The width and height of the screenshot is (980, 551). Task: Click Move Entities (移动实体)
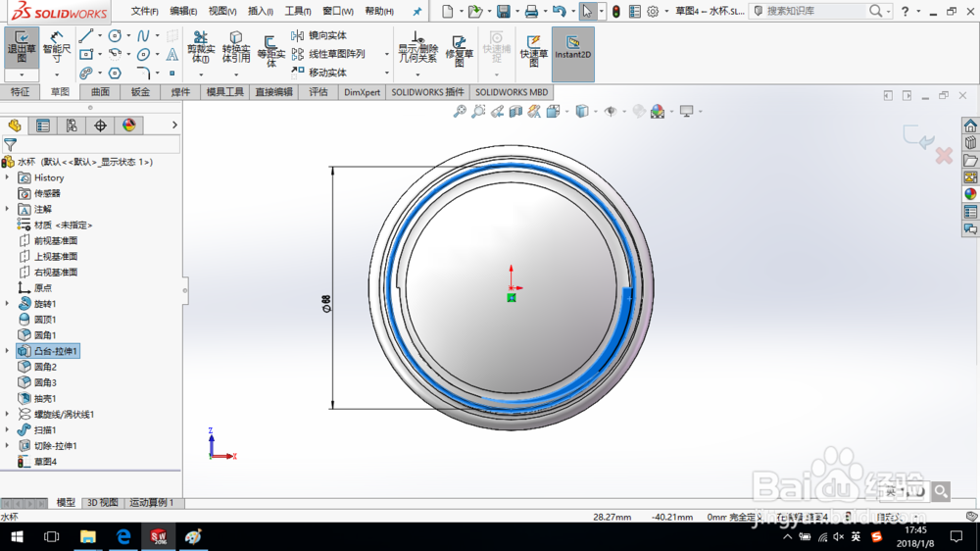click(x=318, y=73)
